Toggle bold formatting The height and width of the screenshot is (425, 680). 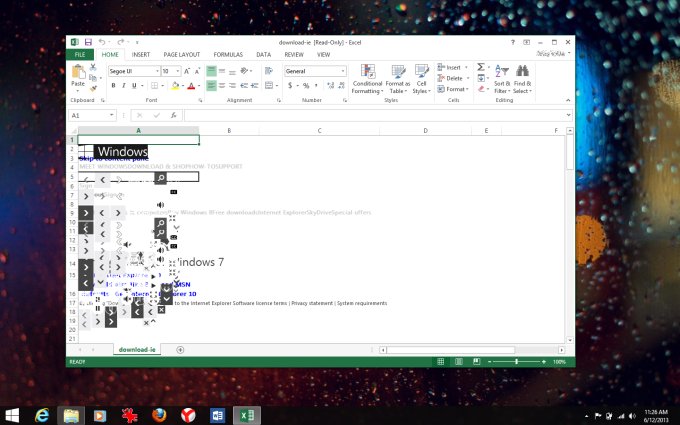[113, 85]
